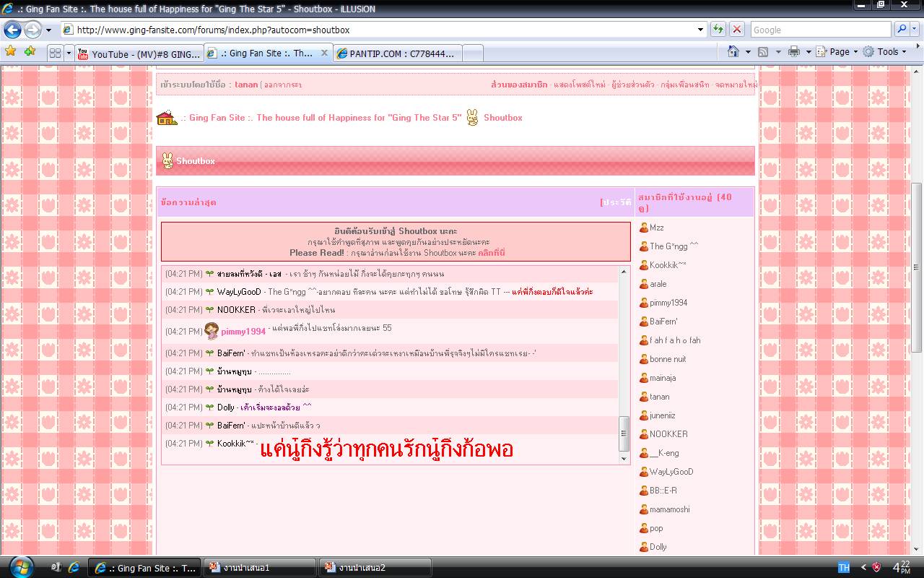Refresh the page with the green arrows icon
Viewport: 924px width, 578px height.
point(718,30)
